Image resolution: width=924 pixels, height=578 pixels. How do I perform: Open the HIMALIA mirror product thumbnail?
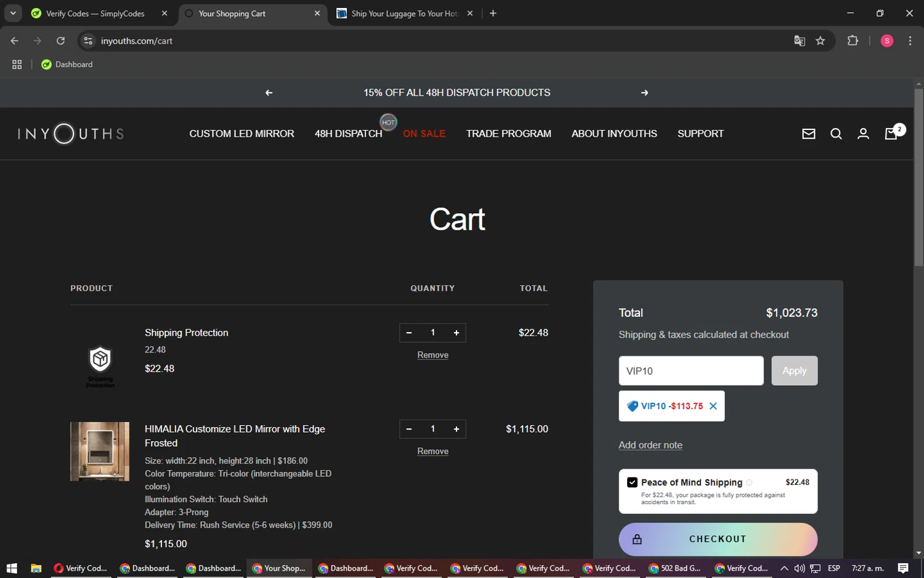[100, 451]
